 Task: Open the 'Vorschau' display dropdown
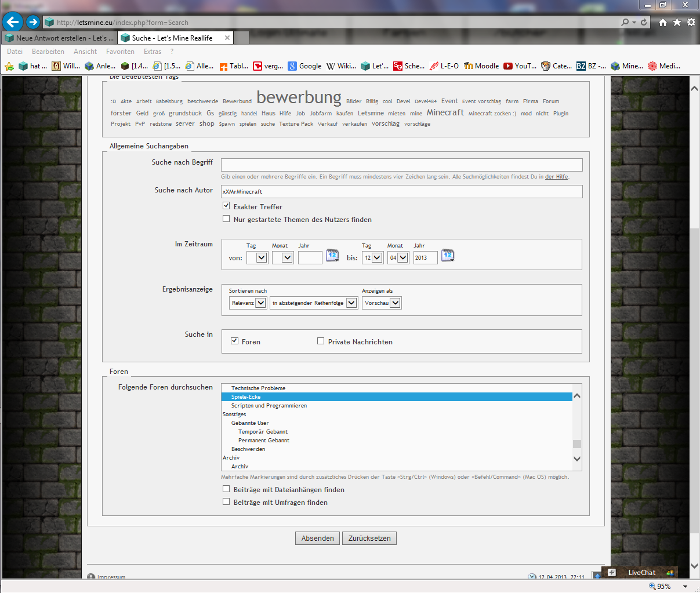coord(382,303)
